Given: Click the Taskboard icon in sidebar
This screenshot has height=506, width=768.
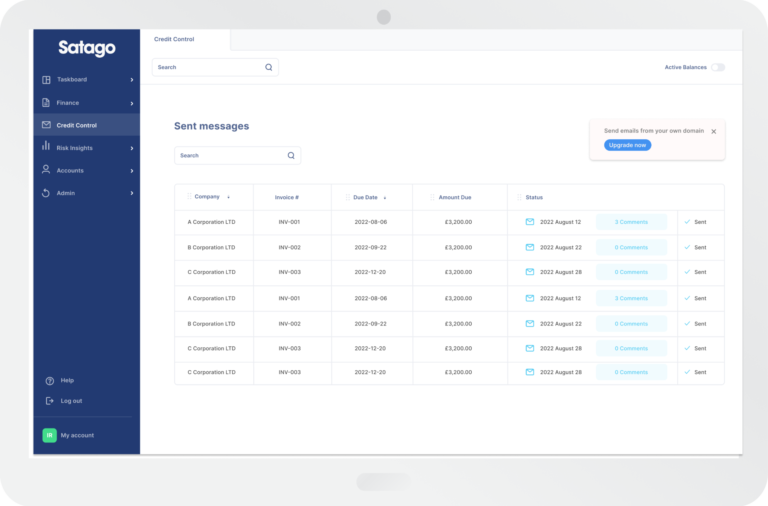Looking at the screenshot, I should coord(46,80).
